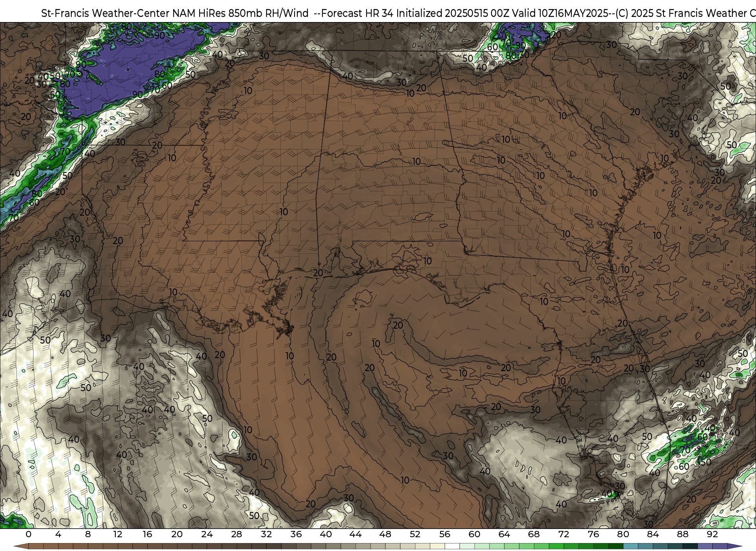Click the colorbar legend label 32
This screenshot has width=756, height=551.
coord(266,534)
